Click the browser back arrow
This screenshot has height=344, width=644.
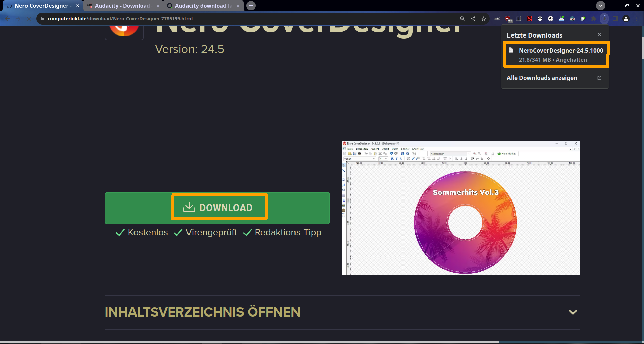(7, 19)
